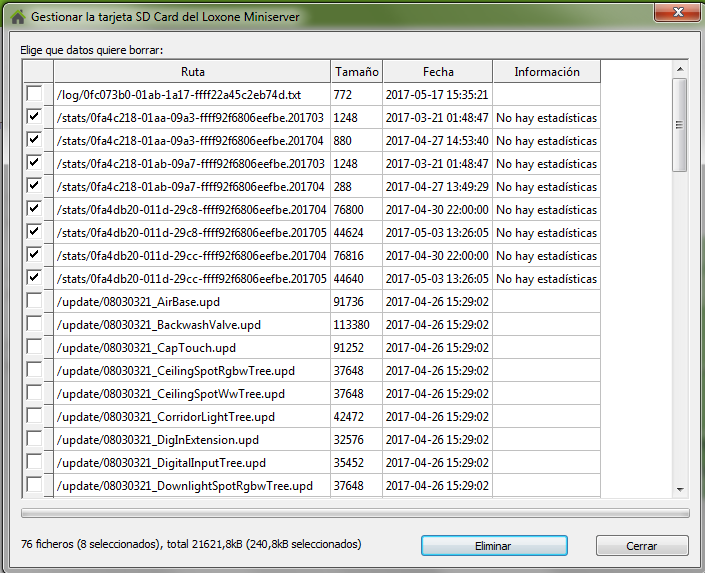The height and width of the screenshot is (573, 705).
Task: Select the 08030321_AirBase.upd file checkbox
Action: pyautogui.click(x=35, y=301)
